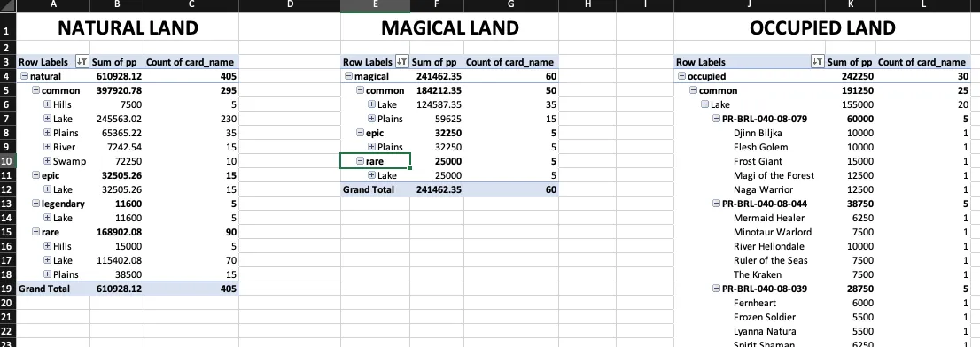Select the Naga Warrior cell
Image resolution: width=980 pixels, height=347 pixels.
(750, 189)
